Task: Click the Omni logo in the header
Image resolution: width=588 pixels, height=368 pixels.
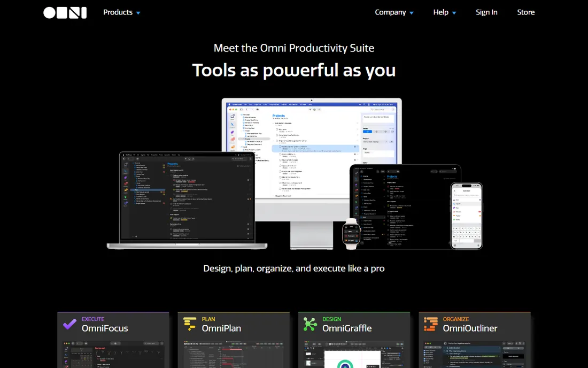Action: coord(65,12)
